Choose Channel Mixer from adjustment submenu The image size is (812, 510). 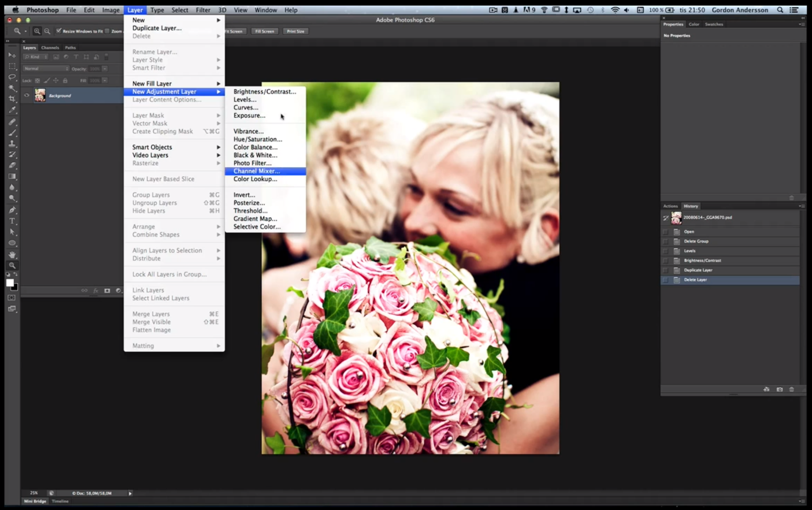pos(257,171)
